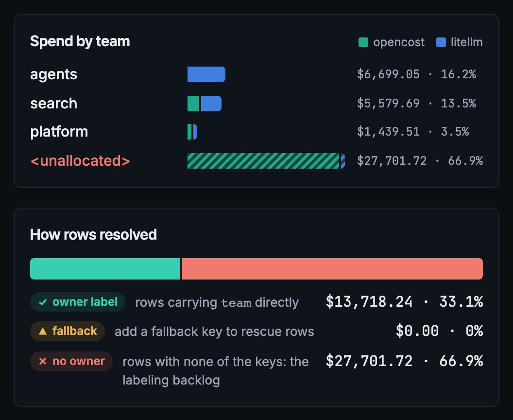
Task: Click the fallback amount $0.00 · 0%
Action: click(439, 331)
